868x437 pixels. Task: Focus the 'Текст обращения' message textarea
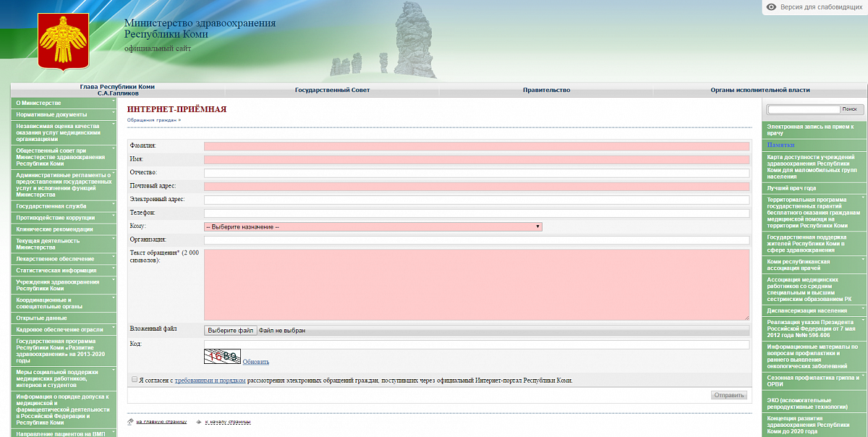[476, 284]
